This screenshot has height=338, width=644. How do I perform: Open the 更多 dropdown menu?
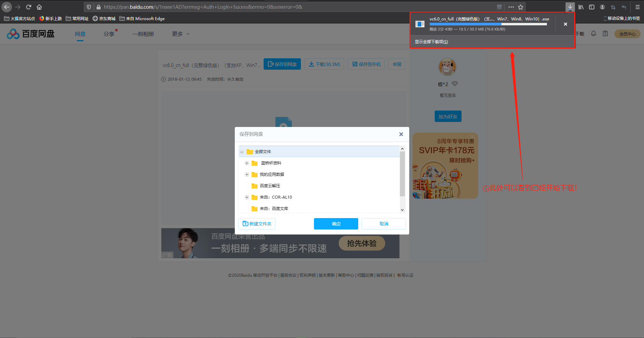180,34
